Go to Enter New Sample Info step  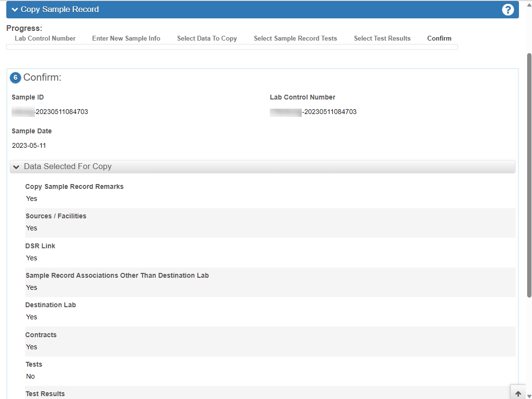pos(126,38)
